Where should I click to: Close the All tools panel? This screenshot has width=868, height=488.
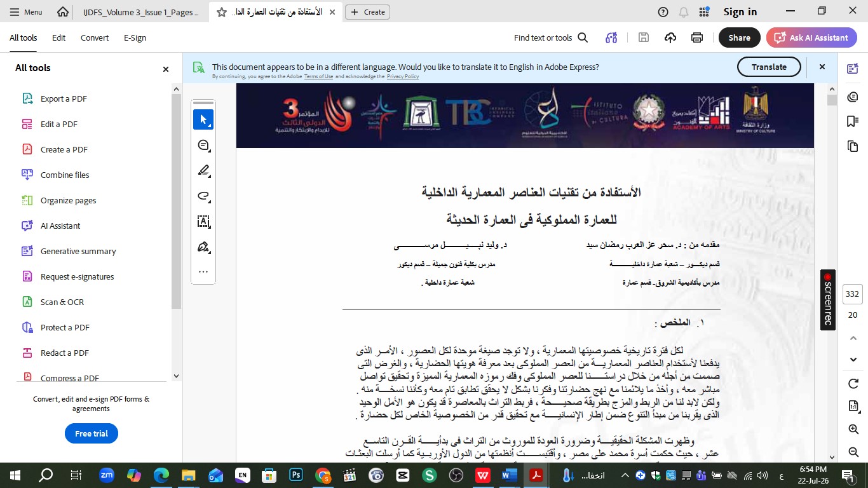(166, 69)
